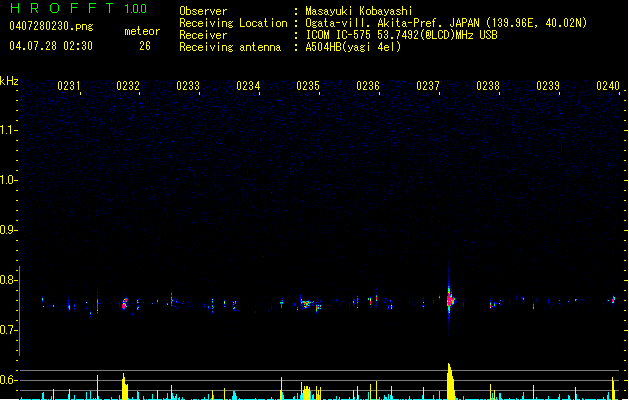The image size is (629, 400).
Task: Click the Receiving antenna label
Action: (x=230, y=47)
